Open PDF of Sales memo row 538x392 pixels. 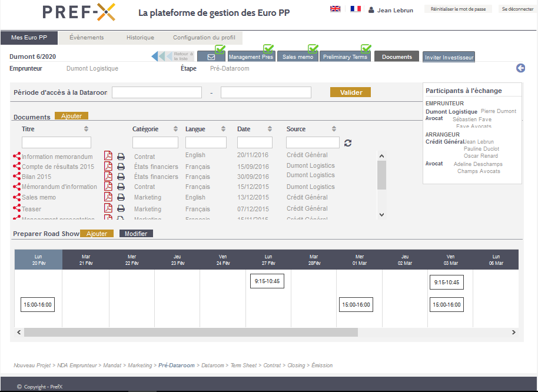[x=108, y=197]
